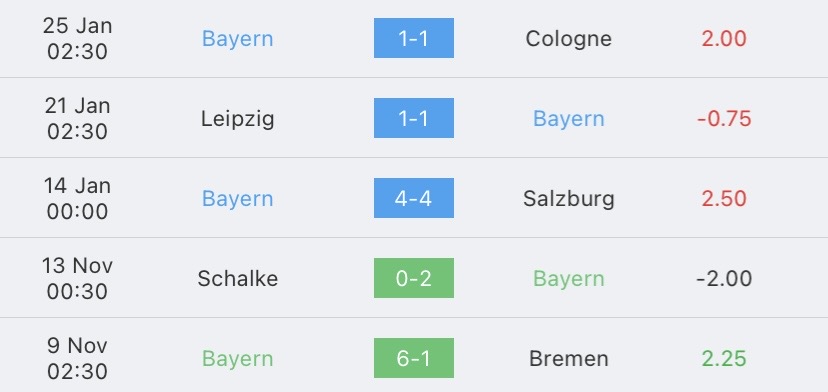Click the green 2.25 handicap value

[x=724, y=359]
